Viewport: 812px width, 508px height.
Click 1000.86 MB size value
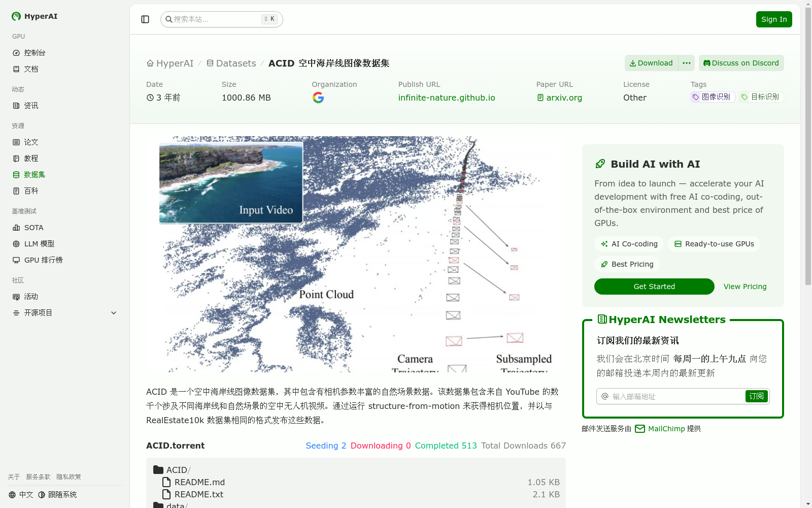pos(246,98)
